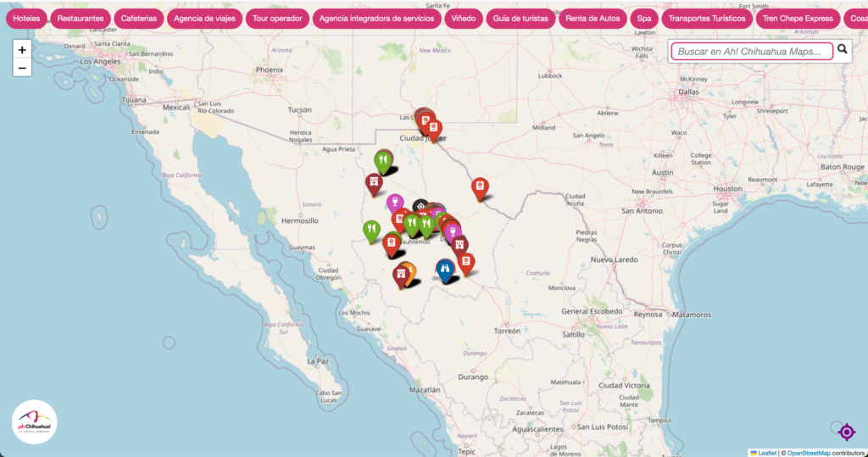
Task: Filter map by Restaurantes
Action: tap(81, 18)
